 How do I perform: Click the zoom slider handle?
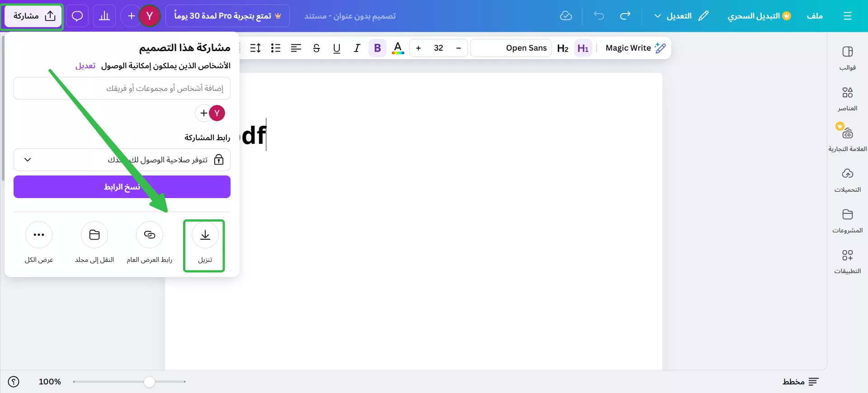tap(149, 382)
